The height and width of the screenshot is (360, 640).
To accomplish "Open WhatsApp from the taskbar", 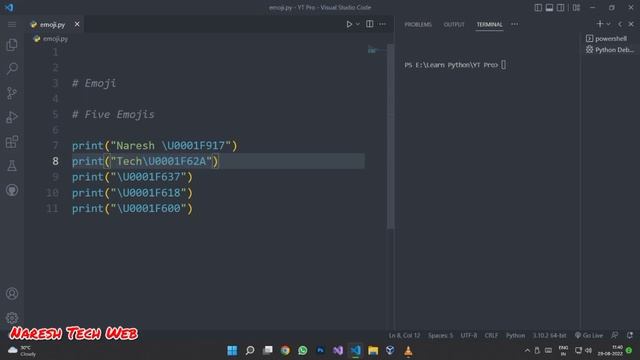I will pos(302,350).
